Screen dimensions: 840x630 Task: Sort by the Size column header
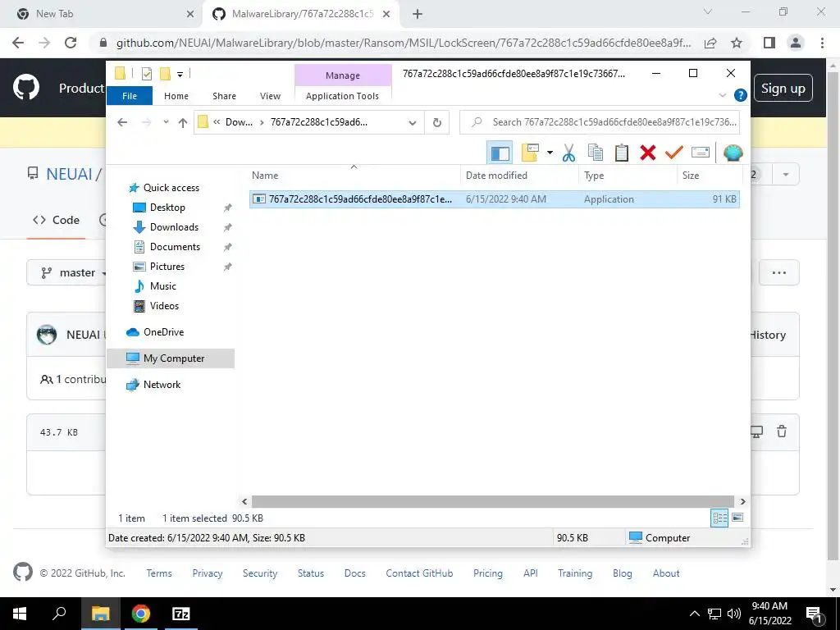tap(710, 176)
